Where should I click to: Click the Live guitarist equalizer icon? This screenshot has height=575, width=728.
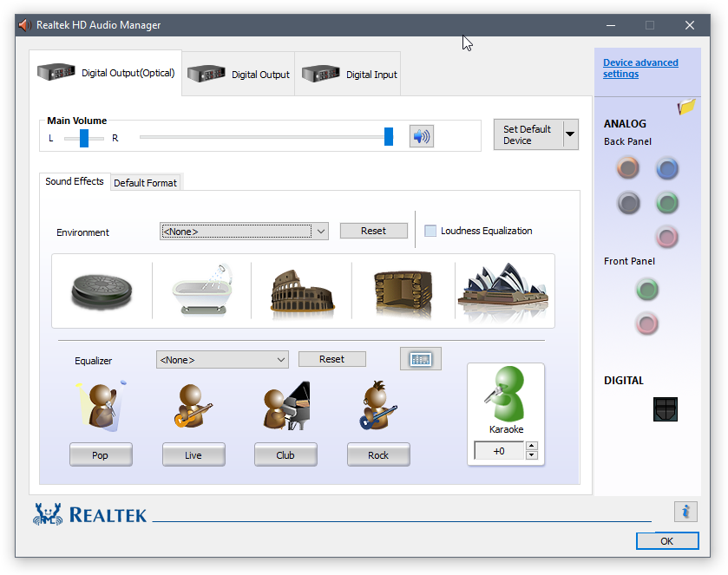tap(193, 407)
